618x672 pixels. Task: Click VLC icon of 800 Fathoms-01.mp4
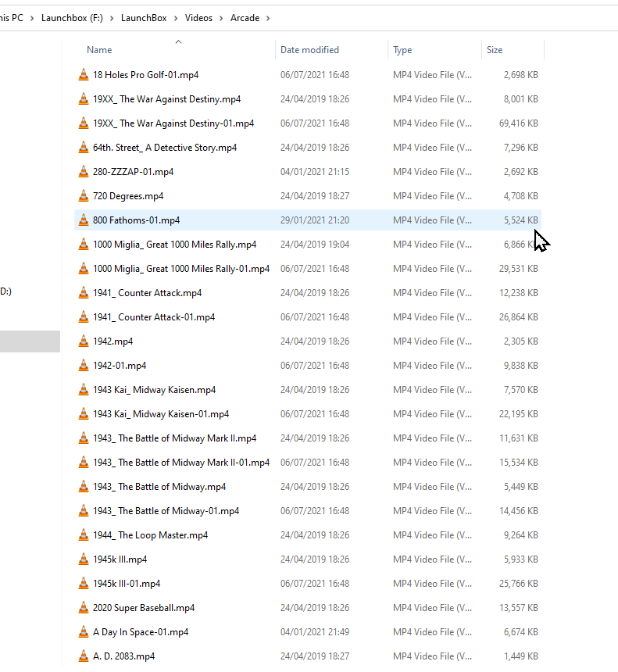point(84,220)
